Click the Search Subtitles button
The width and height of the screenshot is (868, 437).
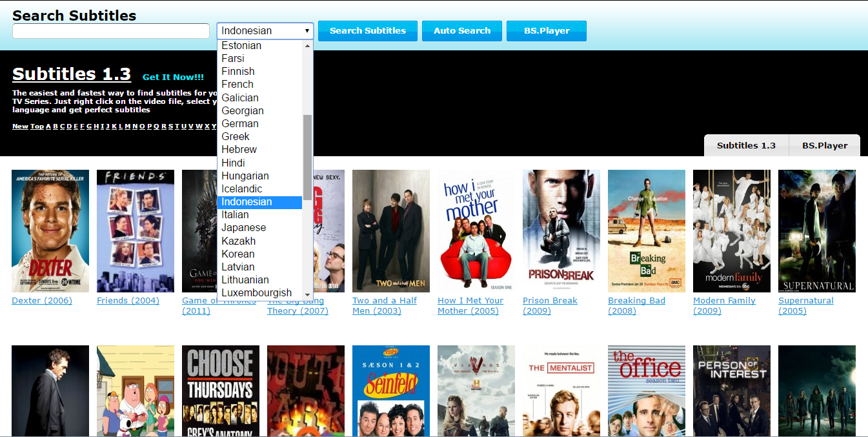(x=368, y=31)
